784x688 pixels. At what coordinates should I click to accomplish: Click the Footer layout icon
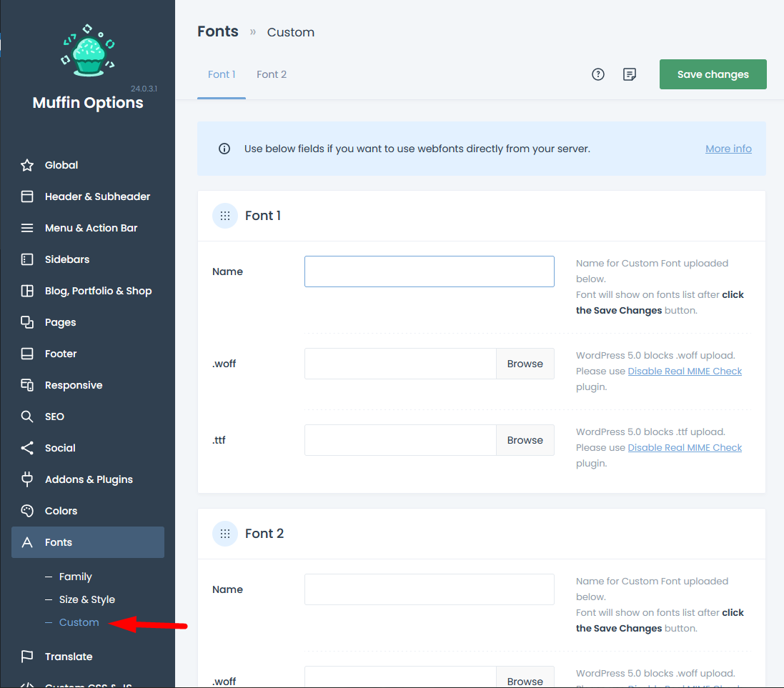point(27,354)
